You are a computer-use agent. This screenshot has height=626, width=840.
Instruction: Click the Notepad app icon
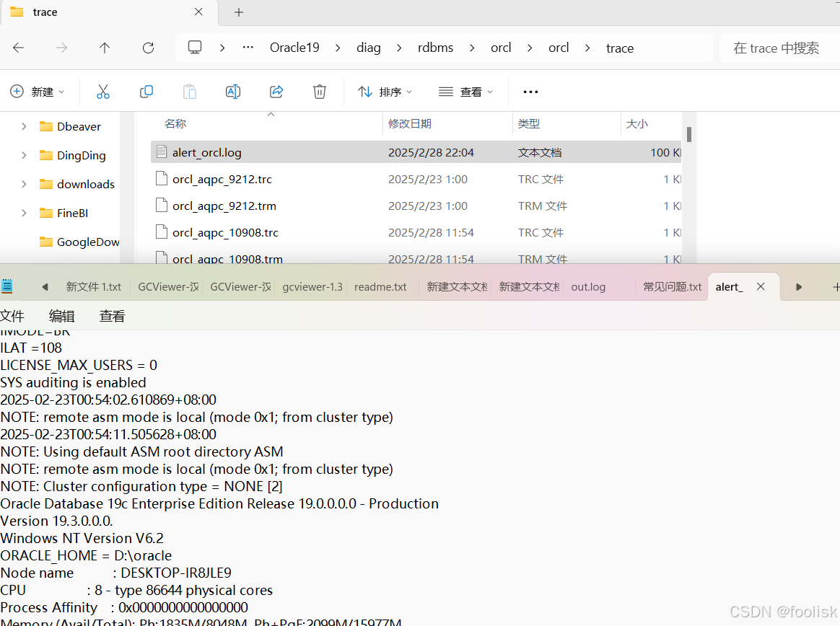point(6,286)
